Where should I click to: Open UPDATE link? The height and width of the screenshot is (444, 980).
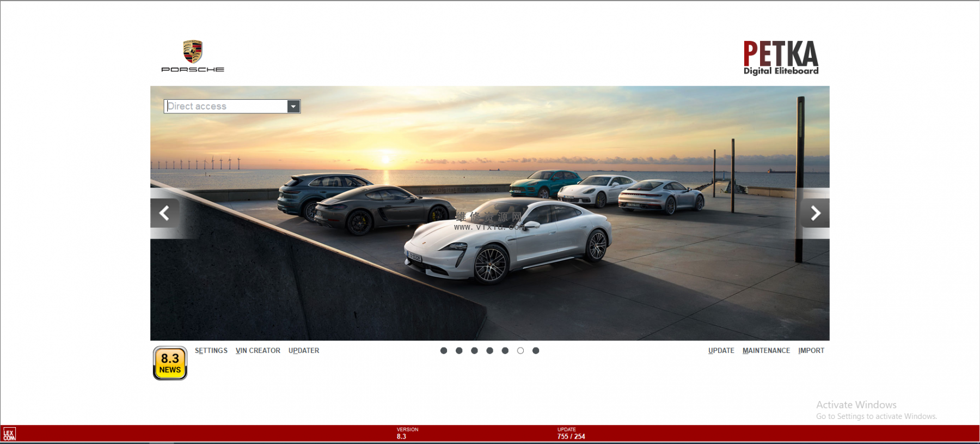pos(721,350)
